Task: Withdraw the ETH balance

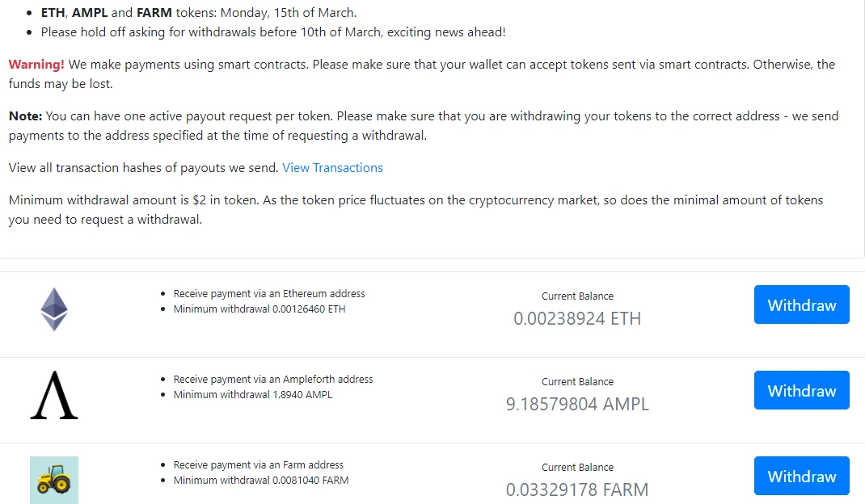Action: point(802,304)
